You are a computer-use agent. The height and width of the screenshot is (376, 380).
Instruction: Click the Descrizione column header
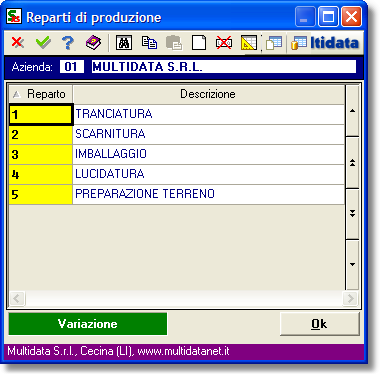(209, 94)
